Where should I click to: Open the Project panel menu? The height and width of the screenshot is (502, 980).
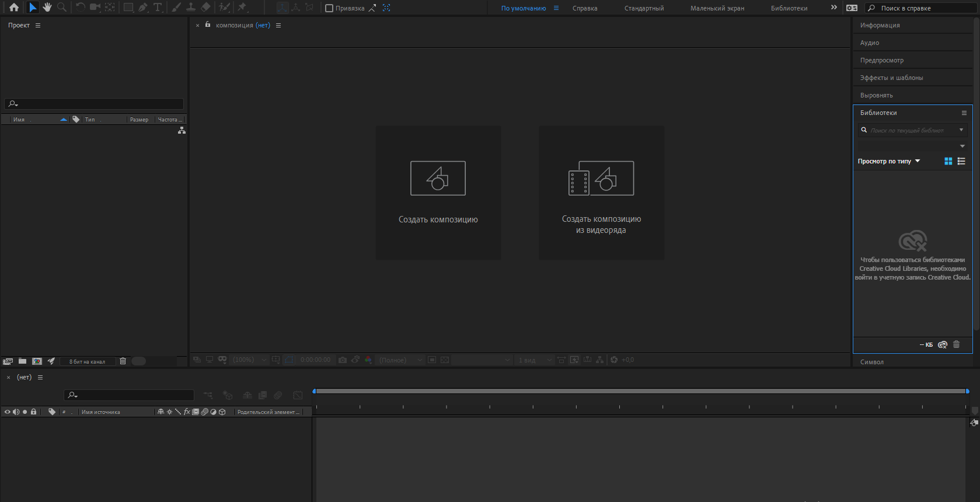pos(38,25)
